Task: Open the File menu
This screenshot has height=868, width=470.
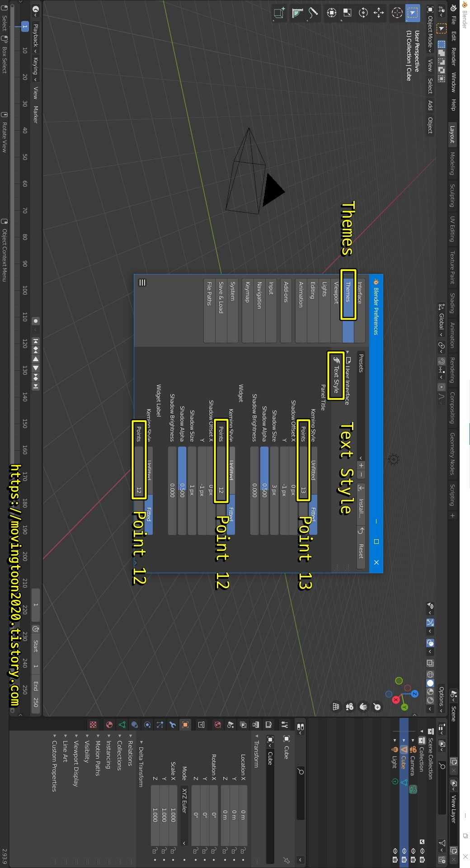Action: (453, 20)
